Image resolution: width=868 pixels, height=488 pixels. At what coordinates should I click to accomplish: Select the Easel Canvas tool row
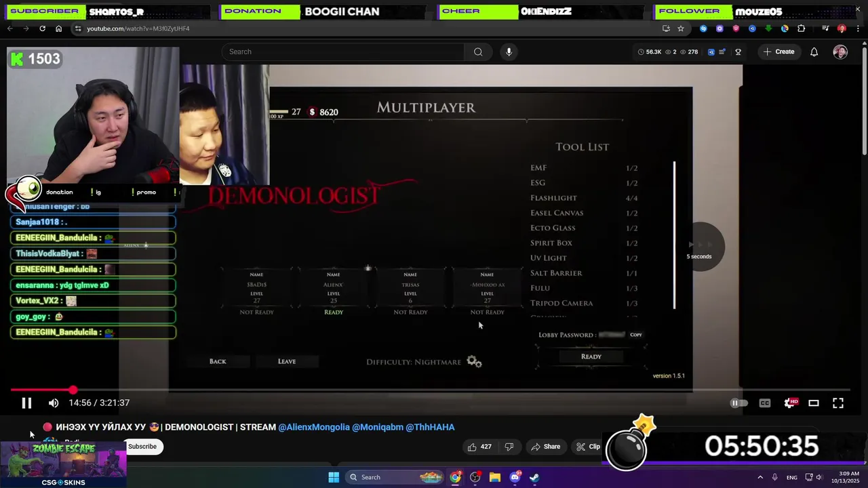pyautogui.click(x=584, y=213)
